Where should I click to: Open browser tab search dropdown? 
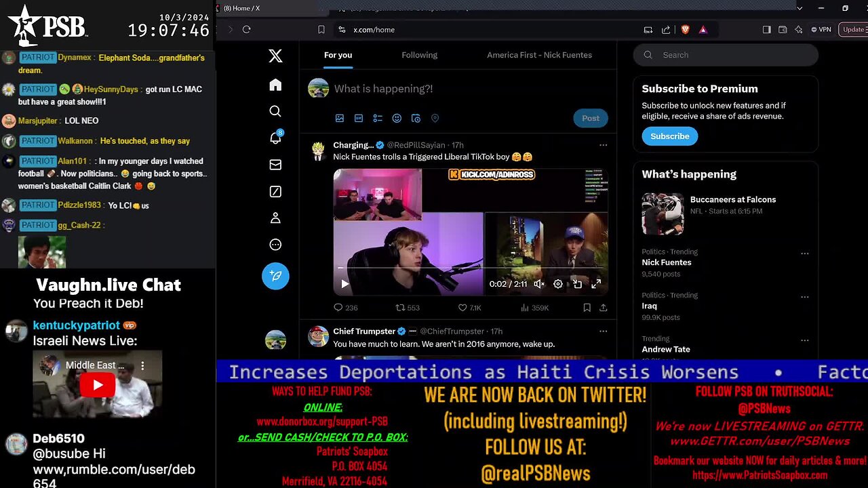coord(800,8)
